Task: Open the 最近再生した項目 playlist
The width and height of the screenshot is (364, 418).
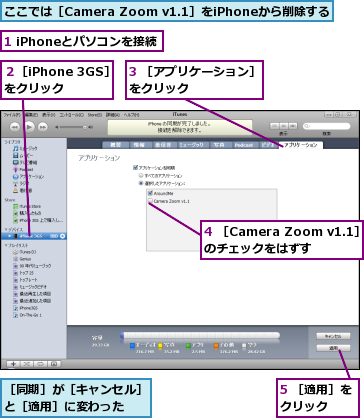Action: (32, 294)
